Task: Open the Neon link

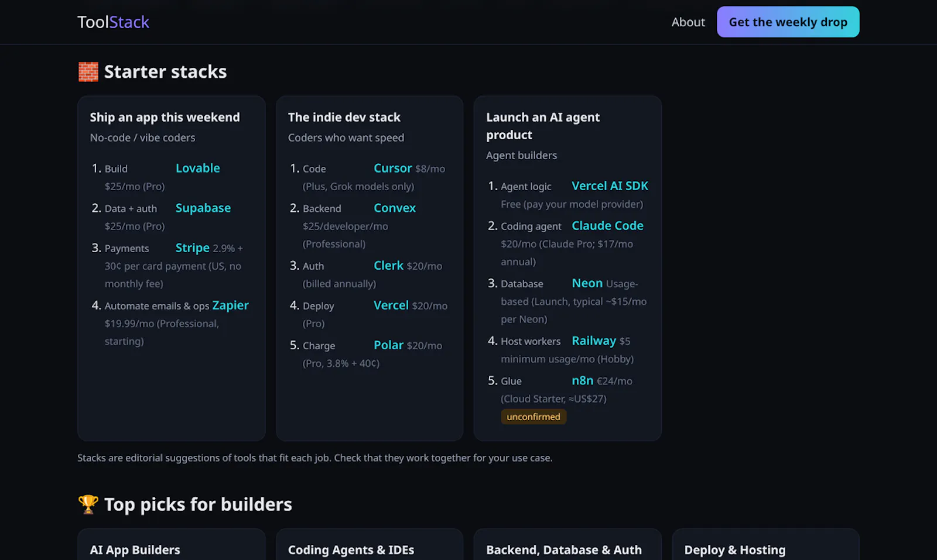Action: pyautogui.click(x=587, y=283)
